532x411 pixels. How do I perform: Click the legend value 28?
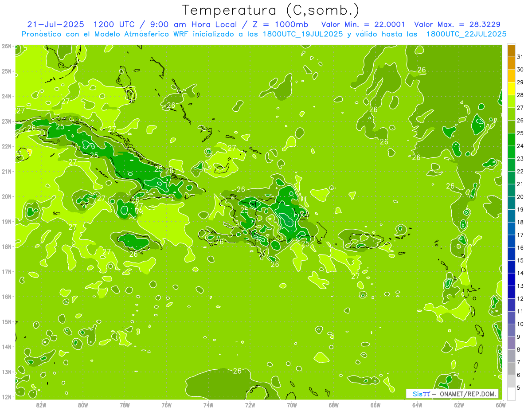[520, 95]
